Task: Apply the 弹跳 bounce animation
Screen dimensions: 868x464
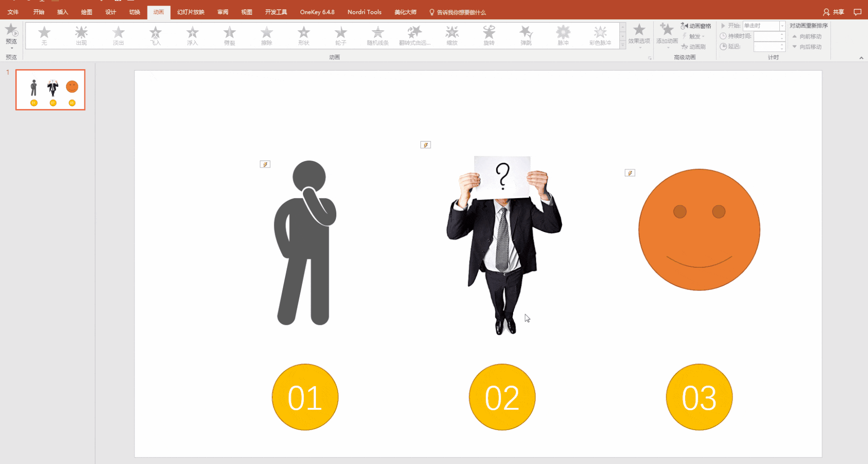Action: tap(526, 35)
